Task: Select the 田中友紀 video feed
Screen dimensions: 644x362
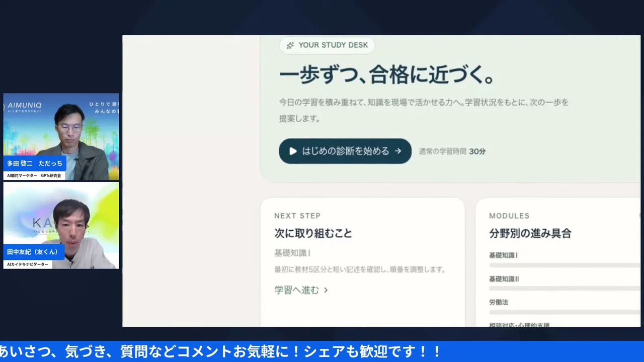Action: click(61, 225)
